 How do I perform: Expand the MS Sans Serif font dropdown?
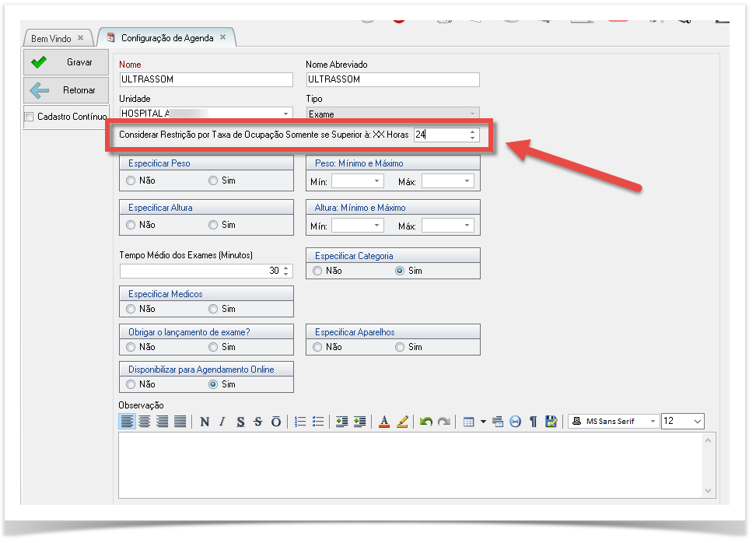click(x=653, y=422)
